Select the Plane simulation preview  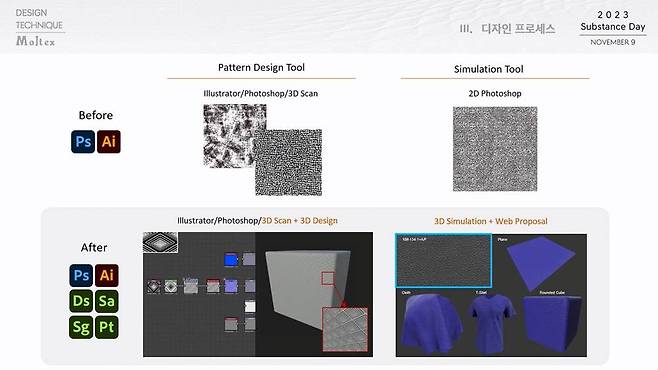(541, 263)
